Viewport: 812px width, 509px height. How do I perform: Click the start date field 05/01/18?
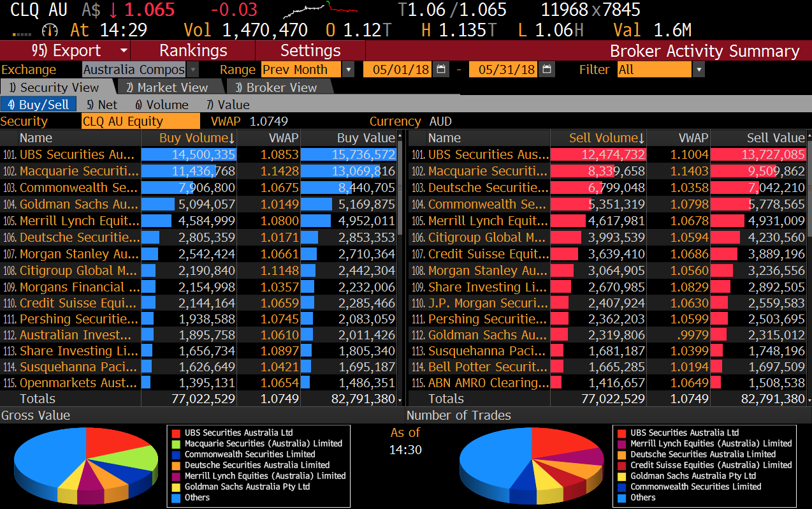tap(398, 70)
